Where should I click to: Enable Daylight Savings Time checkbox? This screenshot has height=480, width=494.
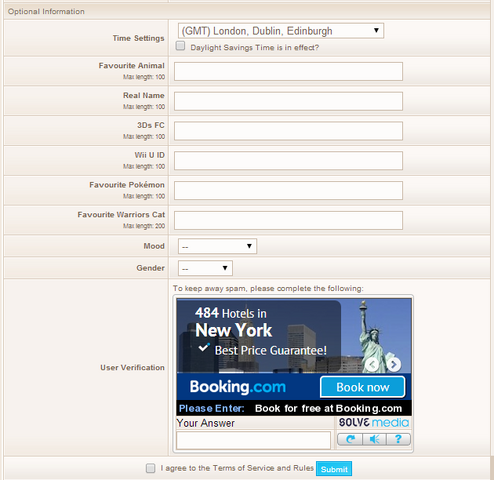coord(180,46)
